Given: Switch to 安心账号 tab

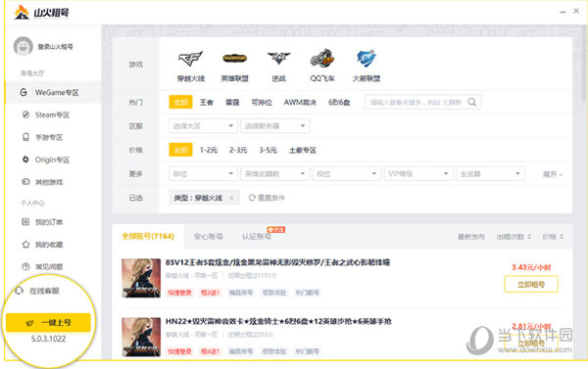Looking at the screenshot, I should click(x=208, y=237).
